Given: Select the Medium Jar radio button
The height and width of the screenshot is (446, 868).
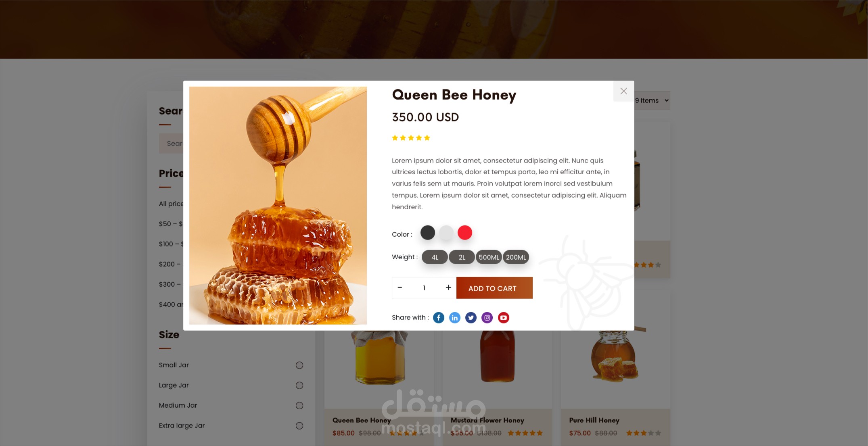Looking at the screenshot, I should click(x=299, y=406).
